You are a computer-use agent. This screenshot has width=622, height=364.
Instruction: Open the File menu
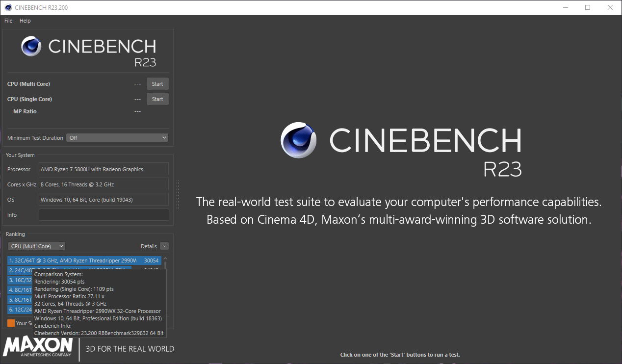8,21
